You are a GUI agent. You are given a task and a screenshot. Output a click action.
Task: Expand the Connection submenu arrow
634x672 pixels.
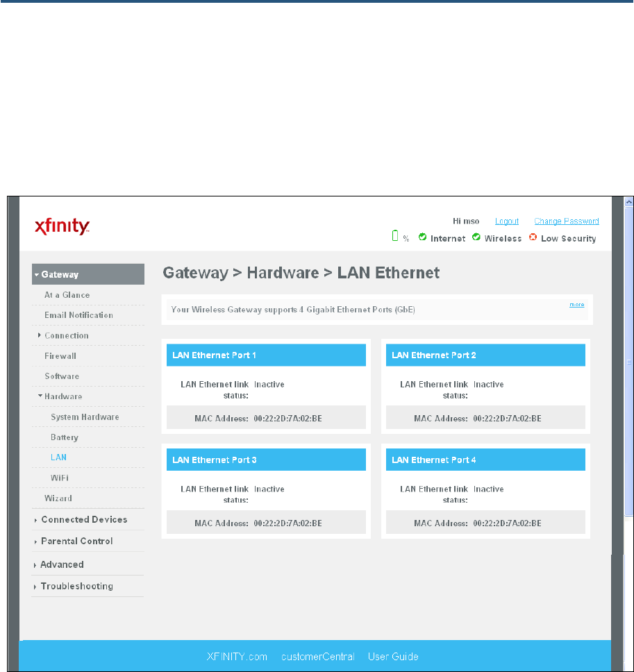click(x=40, y=335)
